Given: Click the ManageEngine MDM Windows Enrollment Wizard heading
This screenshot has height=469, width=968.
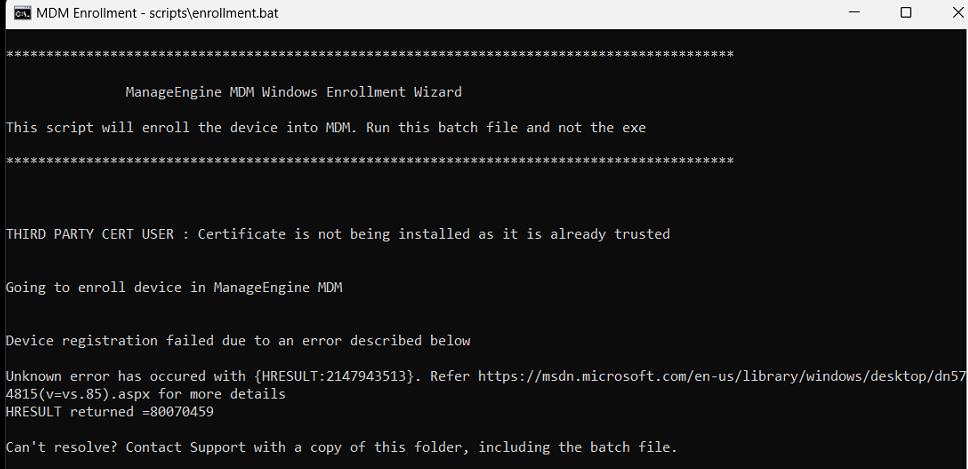Looking at the screenshot, I should [294, 93].
